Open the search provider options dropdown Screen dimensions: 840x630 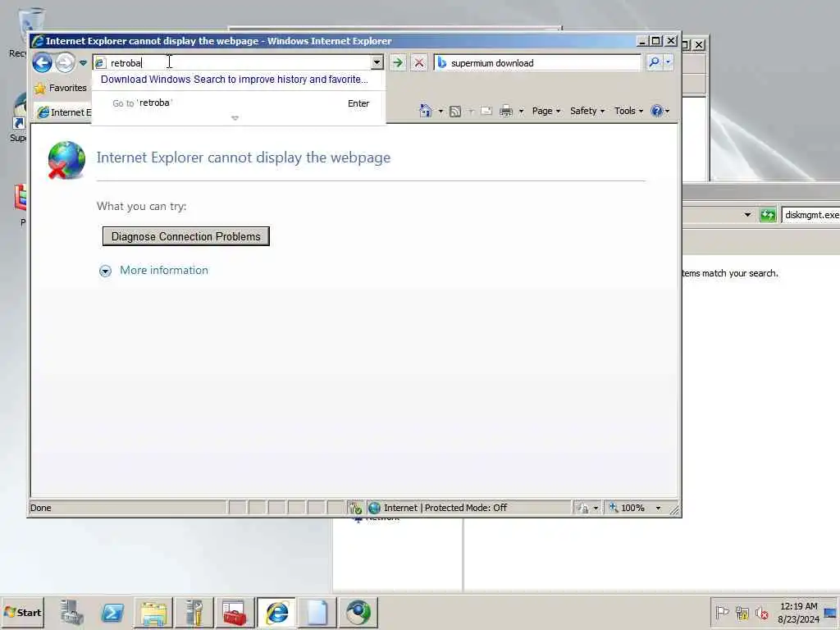tap(668, 62)
